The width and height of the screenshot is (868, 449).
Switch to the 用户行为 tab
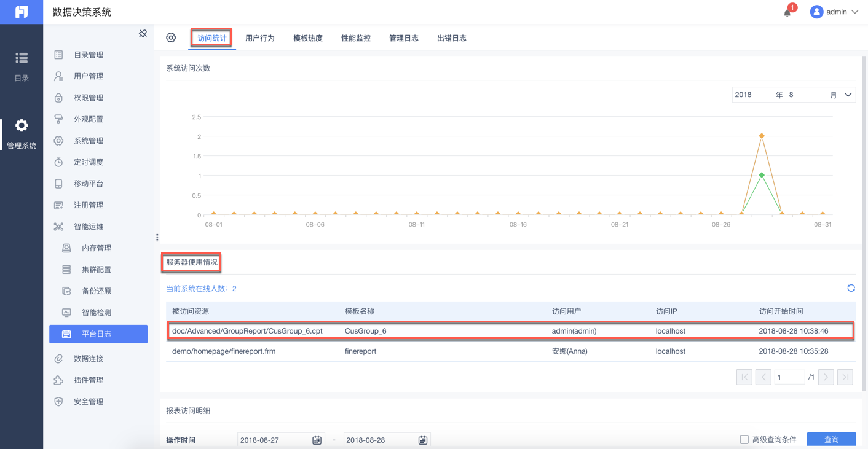259,38
